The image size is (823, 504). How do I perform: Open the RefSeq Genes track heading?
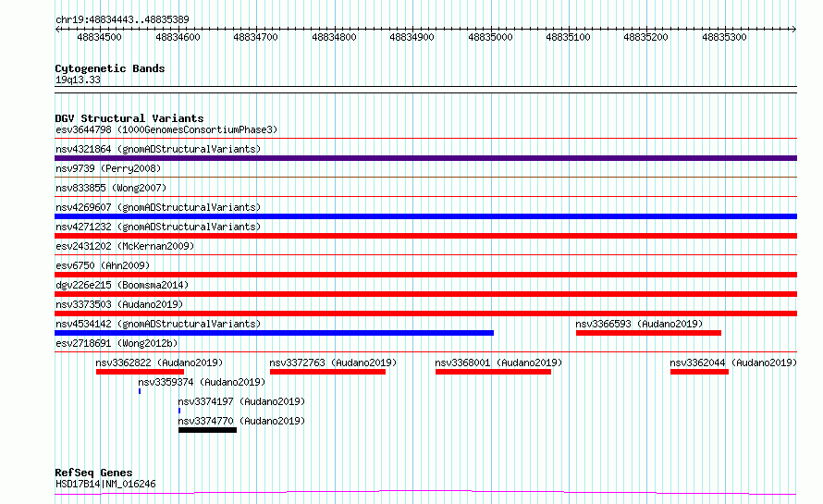click(x=93, y=473)
